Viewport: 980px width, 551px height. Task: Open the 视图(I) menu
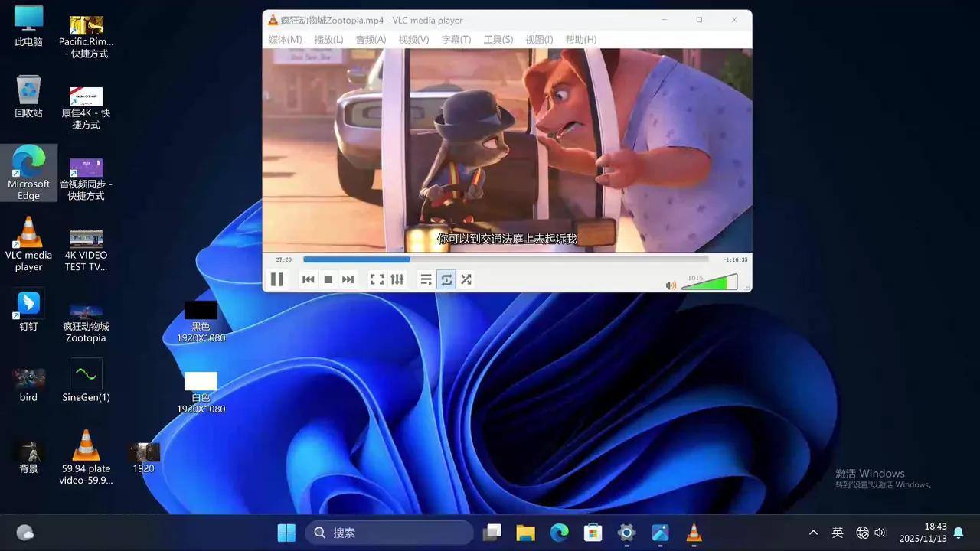coord(539,40)
